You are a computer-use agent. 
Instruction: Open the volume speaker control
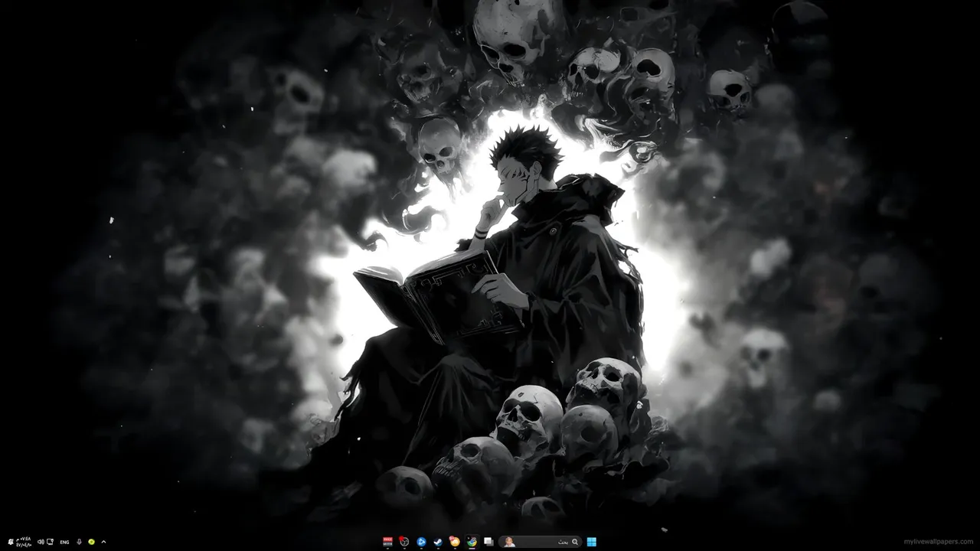coord(41,542)
